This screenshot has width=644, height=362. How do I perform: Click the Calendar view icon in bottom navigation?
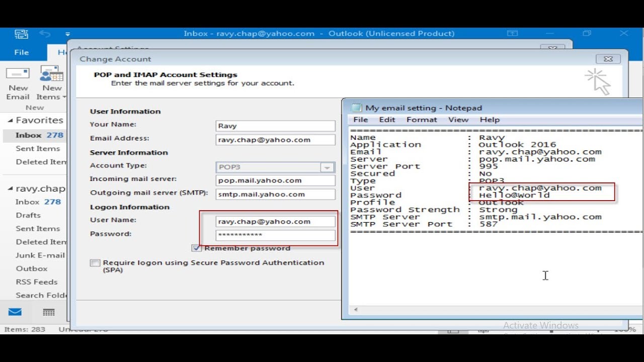point(49,312)
